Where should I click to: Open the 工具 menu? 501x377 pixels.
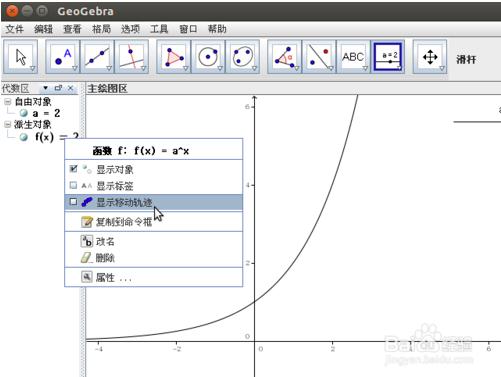point(159,29)
